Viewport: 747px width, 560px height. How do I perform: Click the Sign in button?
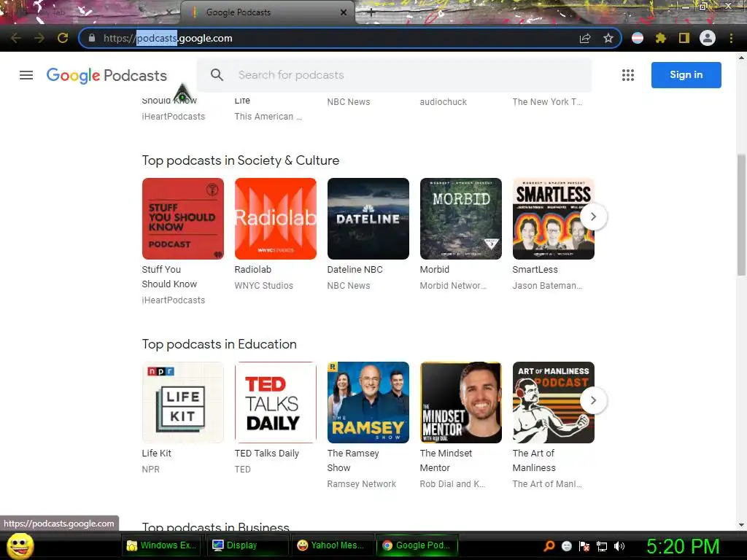(686, 75)
